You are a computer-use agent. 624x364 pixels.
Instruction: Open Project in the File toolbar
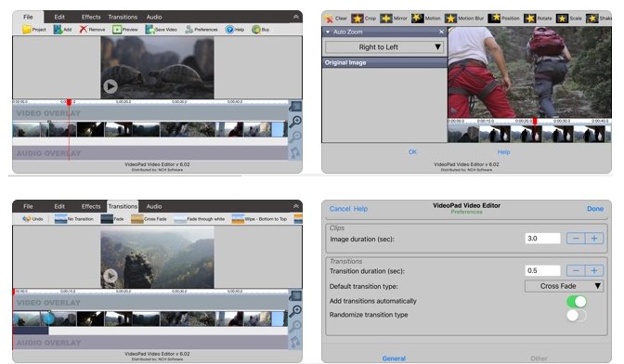point(33,30)
